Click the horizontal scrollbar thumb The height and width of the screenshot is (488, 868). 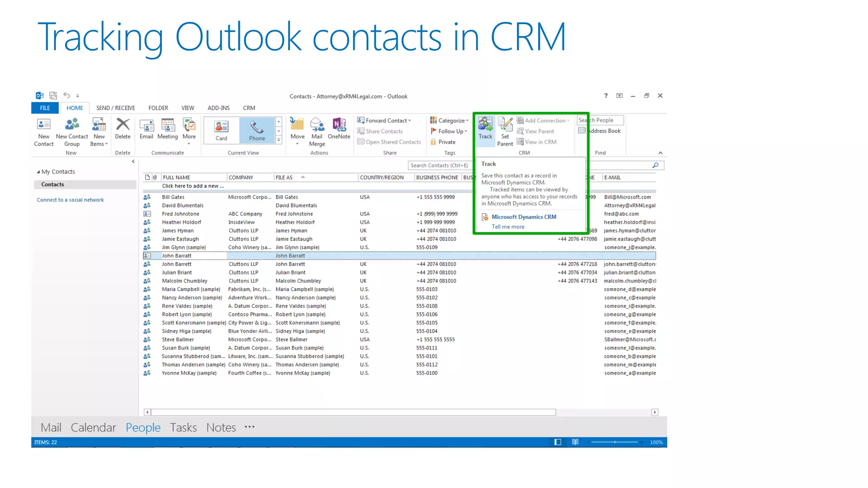click(x=353, y=412)
